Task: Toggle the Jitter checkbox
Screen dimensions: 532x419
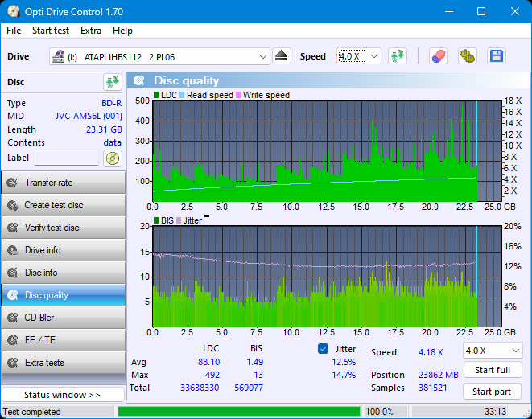Action: click(323, 349)
